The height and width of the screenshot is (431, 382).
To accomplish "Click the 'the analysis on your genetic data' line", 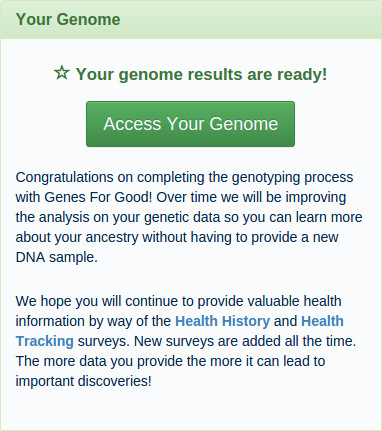I will coord(118,217).
